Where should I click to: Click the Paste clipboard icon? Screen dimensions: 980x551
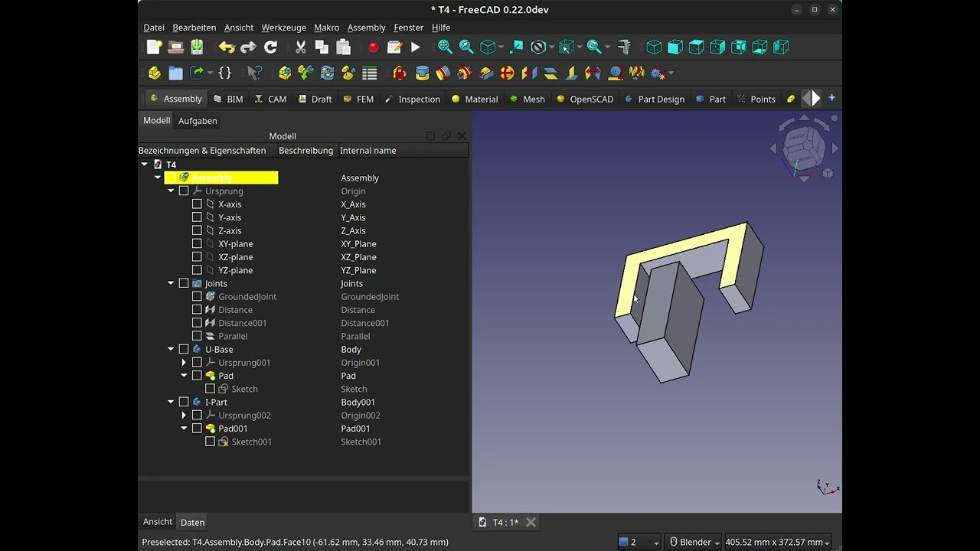point(343,47)
